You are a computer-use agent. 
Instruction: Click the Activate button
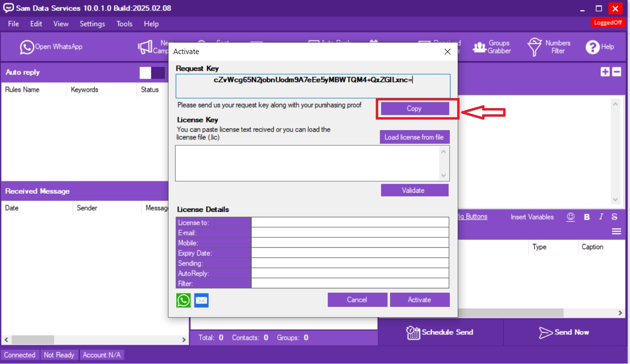[420, 300]
